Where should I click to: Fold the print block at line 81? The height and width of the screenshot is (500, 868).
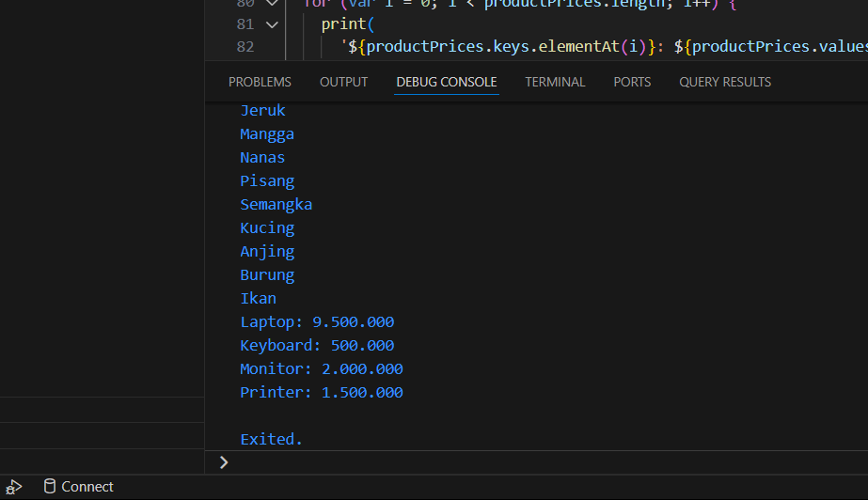click(x=272, y=24)
